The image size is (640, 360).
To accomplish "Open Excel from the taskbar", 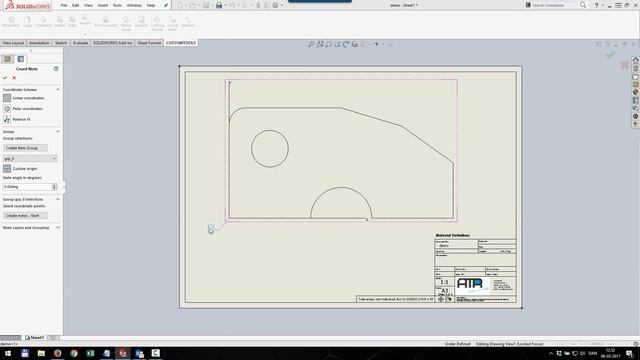I will [90, 353].
